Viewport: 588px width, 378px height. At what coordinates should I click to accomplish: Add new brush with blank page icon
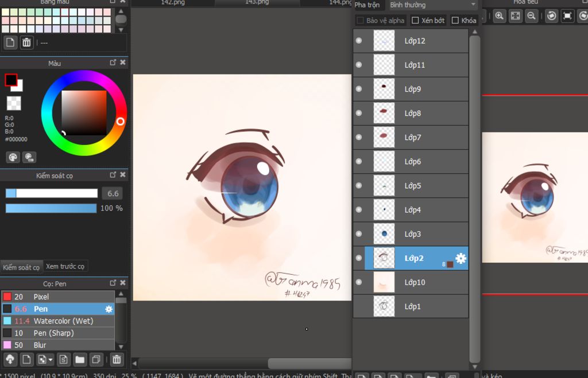26,360
